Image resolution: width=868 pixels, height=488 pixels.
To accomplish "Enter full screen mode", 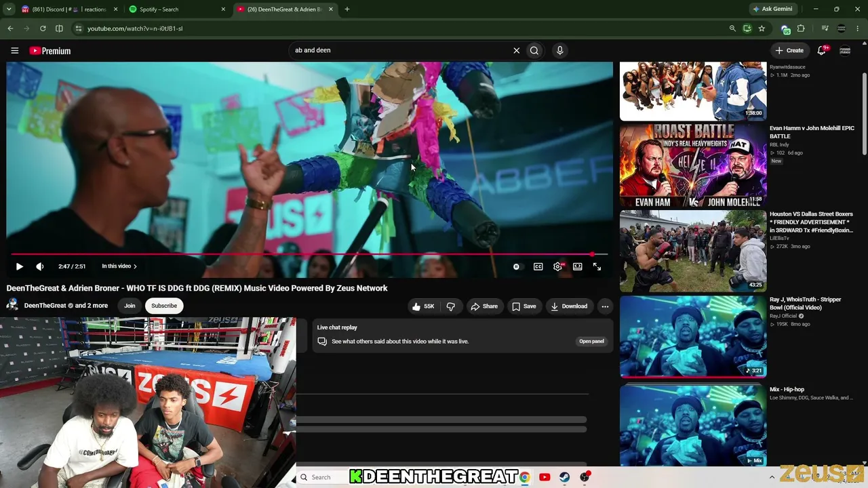I will 597,266.
